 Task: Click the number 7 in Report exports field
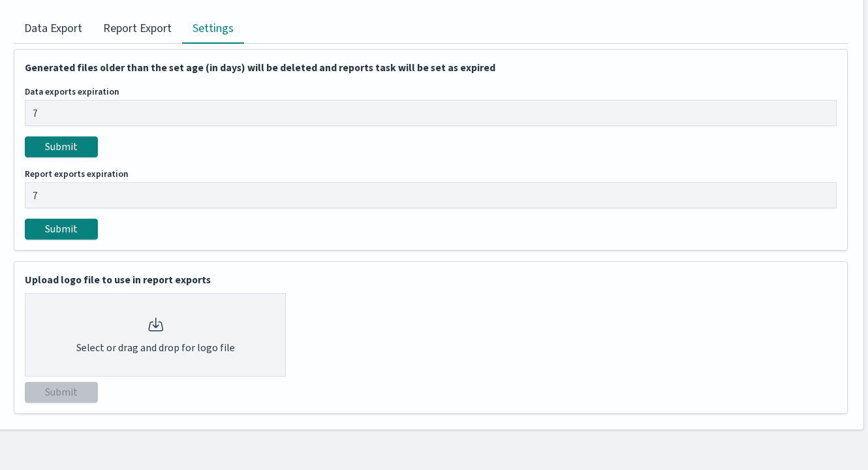[35, 195]
